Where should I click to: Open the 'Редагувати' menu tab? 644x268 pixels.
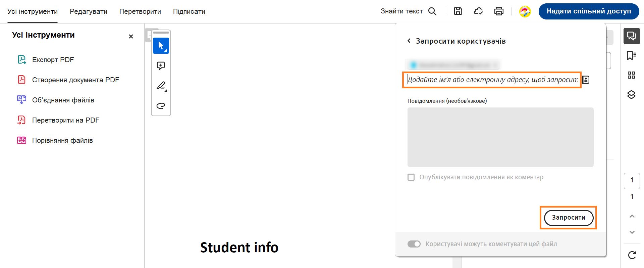pyautogui.click(x=89, y=11)
